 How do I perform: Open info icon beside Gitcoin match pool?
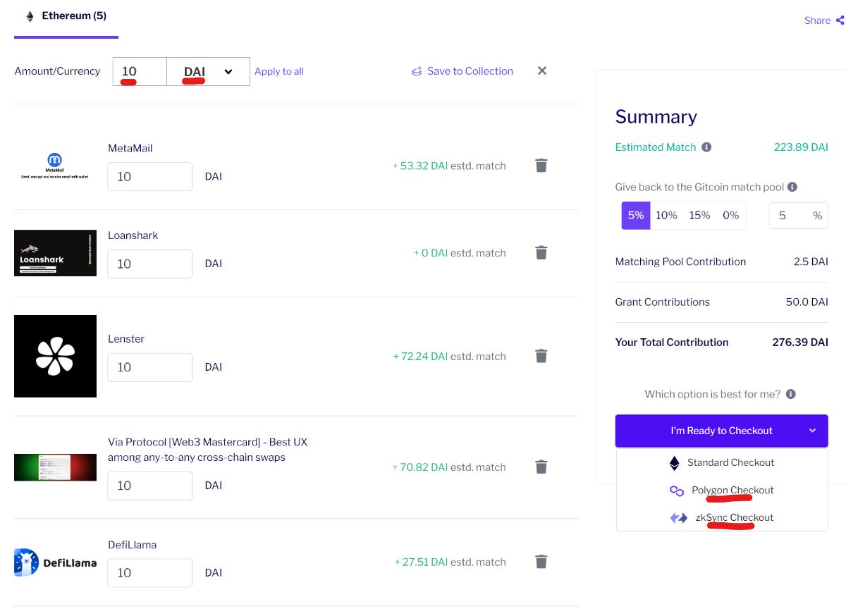[x=792, y=187]
